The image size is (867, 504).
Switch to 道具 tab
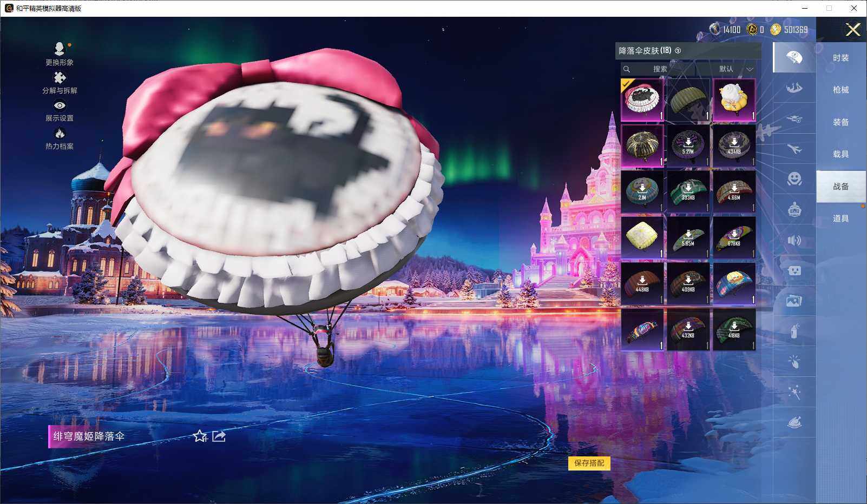point(841,218)
